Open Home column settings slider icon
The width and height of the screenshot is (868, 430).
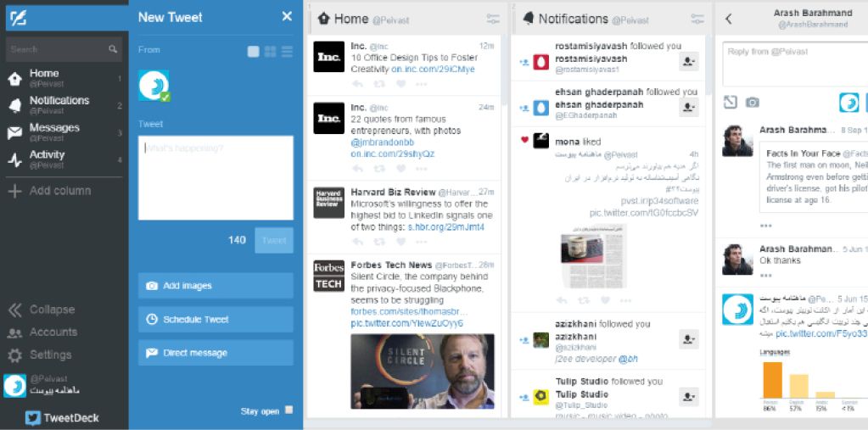click(x=493, y=19)
